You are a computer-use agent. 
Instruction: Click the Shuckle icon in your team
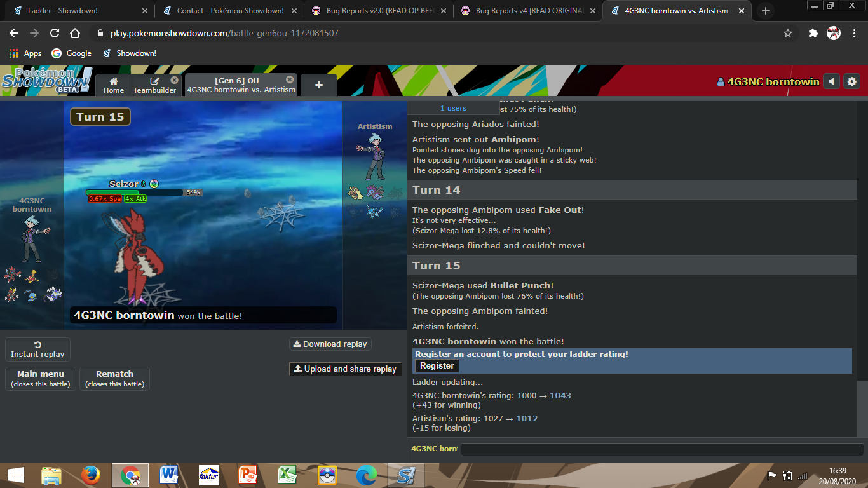pyautogui.click(x=32, y=276)
